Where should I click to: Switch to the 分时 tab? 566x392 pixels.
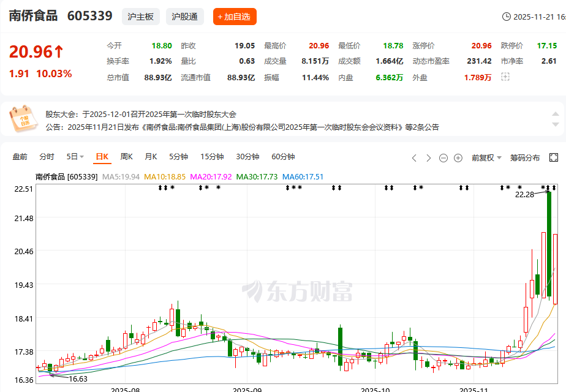[47, 157]
